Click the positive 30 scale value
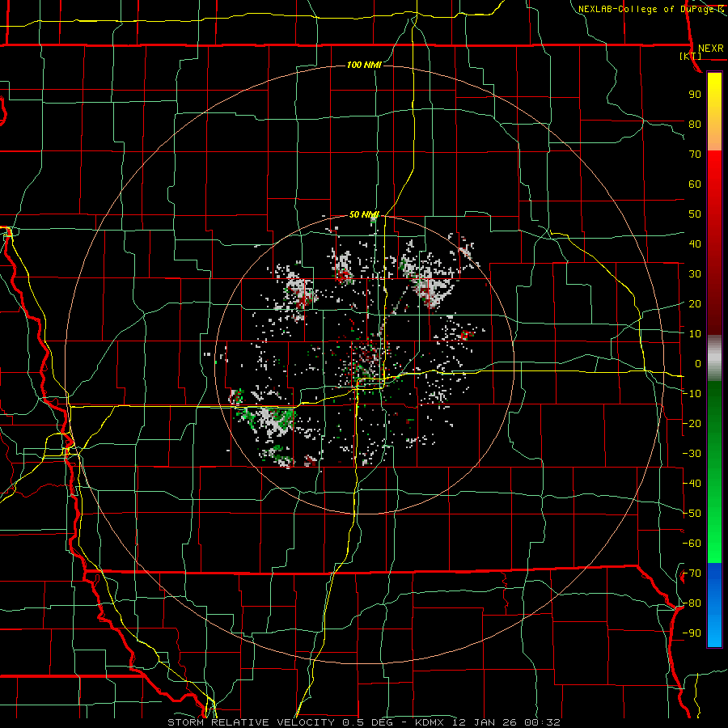The width and height of the screenshot is (728, 728). 695,274
